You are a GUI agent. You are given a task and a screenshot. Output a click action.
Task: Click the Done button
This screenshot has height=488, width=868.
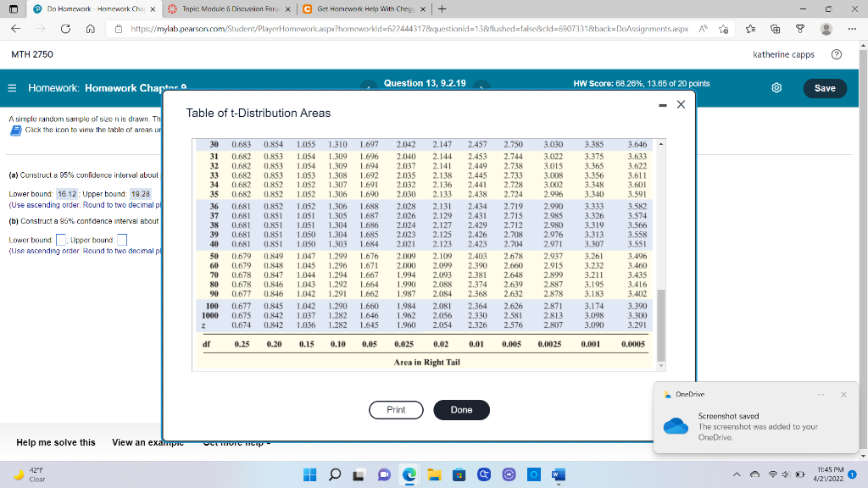point(461,410)
